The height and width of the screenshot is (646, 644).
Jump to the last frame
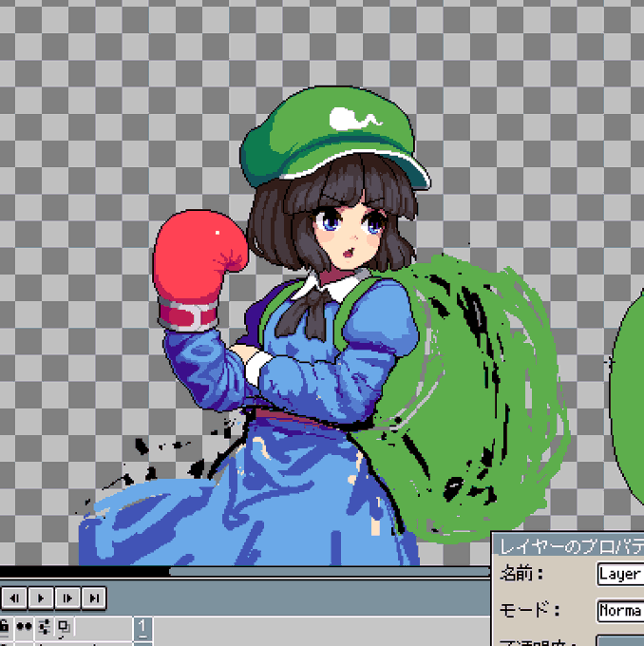tap(94, 598)
